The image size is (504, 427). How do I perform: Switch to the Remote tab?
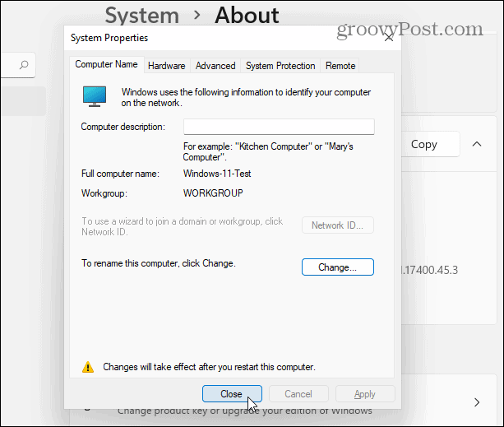(340, 66)
